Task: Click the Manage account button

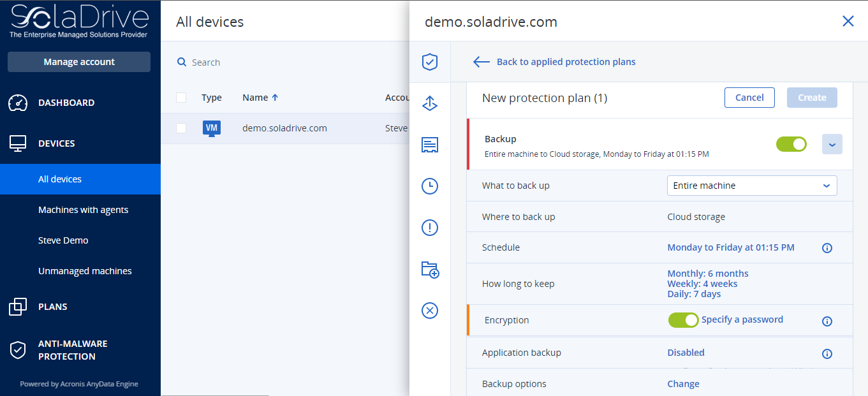Action: coord(79,62)
